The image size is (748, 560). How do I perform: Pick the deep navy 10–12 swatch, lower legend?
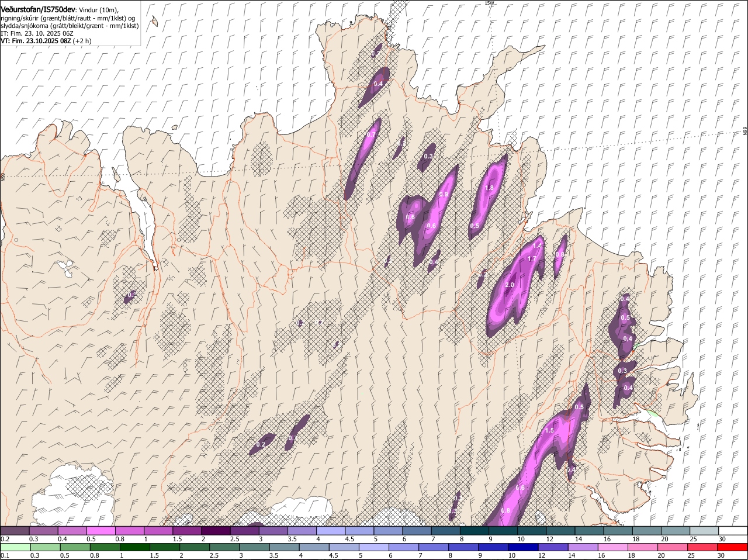524,548
